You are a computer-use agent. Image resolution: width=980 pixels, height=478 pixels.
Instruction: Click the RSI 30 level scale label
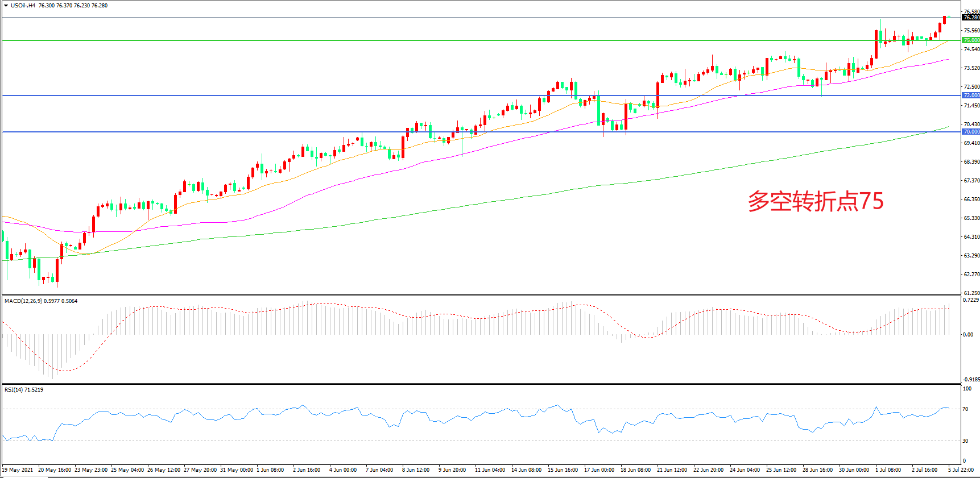[x=965, y=441]
